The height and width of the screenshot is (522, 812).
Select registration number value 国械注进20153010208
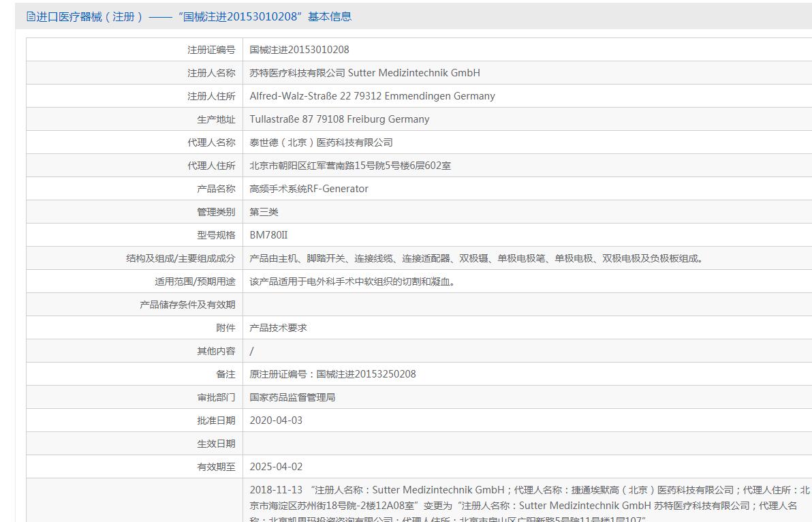[299, 50]
